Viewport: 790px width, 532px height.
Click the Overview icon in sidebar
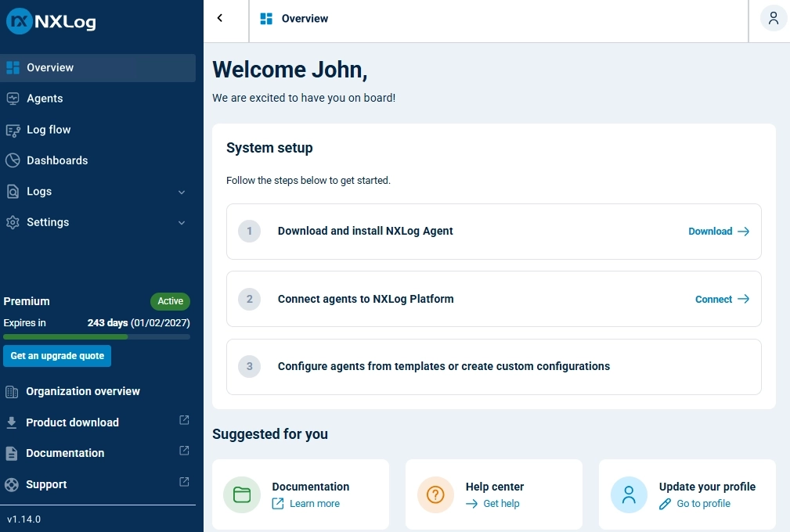13,67
